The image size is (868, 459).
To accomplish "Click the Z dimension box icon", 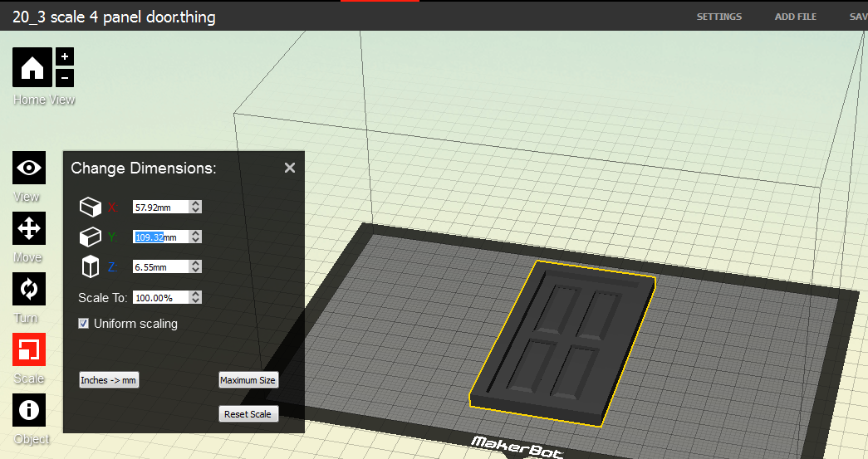I will click(91, 266).
